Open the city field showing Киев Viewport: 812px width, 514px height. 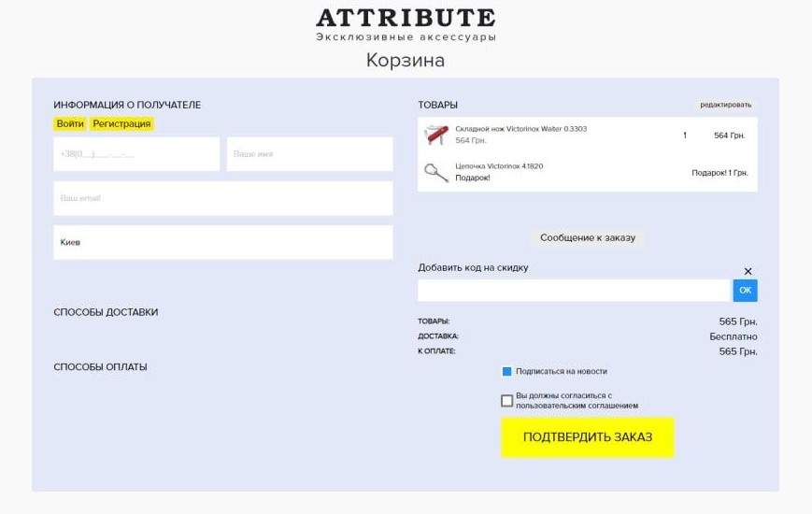(x=222, y=242)
